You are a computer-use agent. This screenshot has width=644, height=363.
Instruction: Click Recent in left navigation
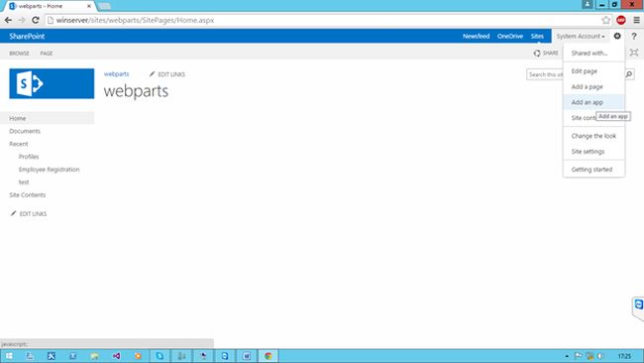(19, 144)
